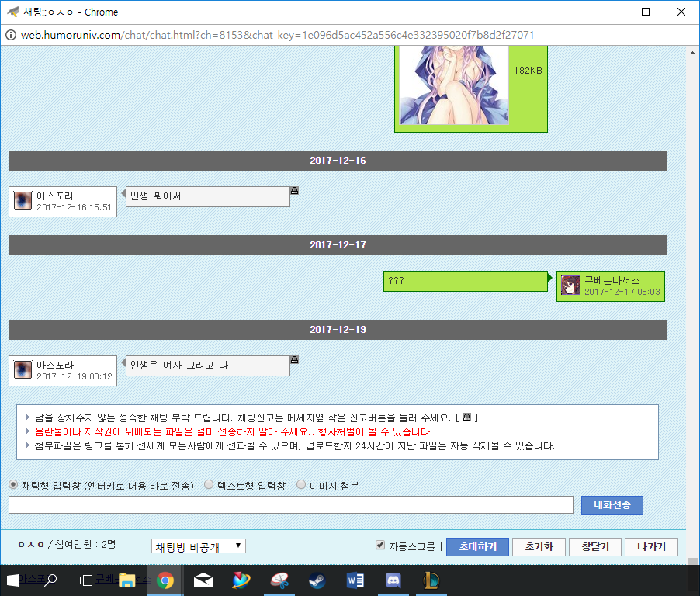Click the 큐베는나서스 username in chat

[x=612, y=280]
